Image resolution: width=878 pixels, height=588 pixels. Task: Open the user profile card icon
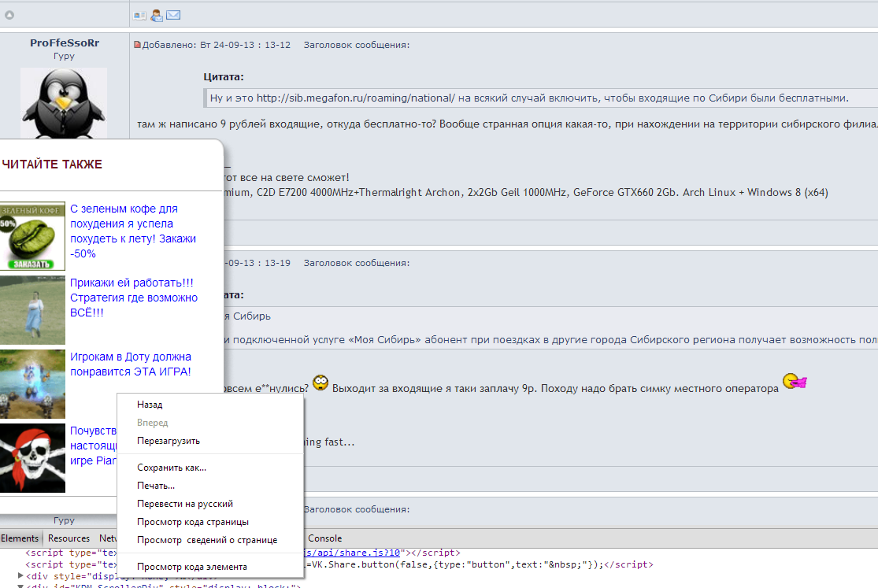[139, 15]
